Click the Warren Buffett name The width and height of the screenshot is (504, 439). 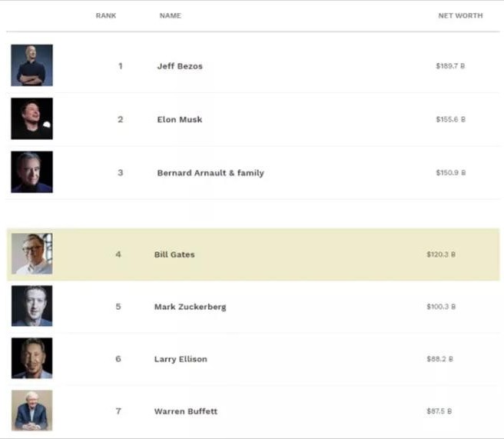point(186,411)
